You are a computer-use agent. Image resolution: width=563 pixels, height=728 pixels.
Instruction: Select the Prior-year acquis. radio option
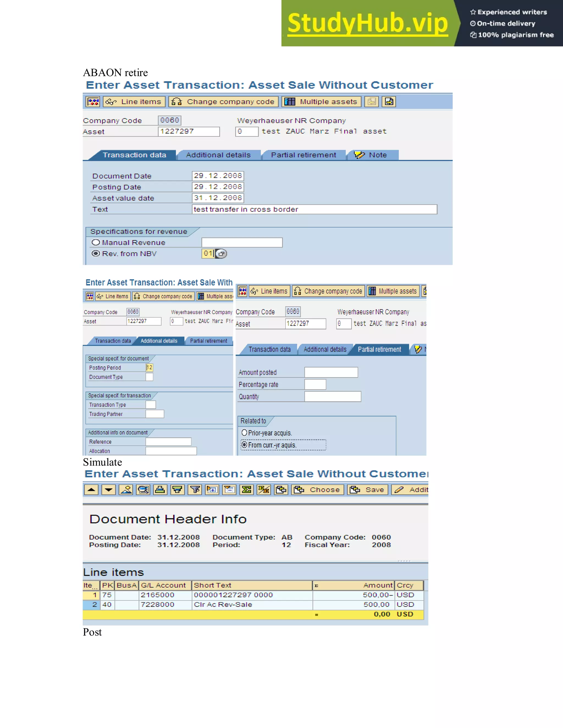(244, 433)
